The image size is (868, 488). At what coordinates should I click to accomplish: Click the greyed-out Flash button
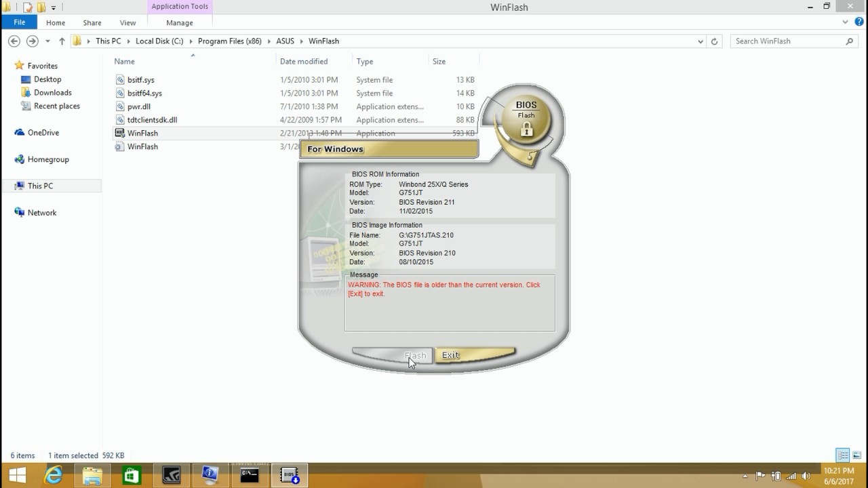[x=393, y=355]
